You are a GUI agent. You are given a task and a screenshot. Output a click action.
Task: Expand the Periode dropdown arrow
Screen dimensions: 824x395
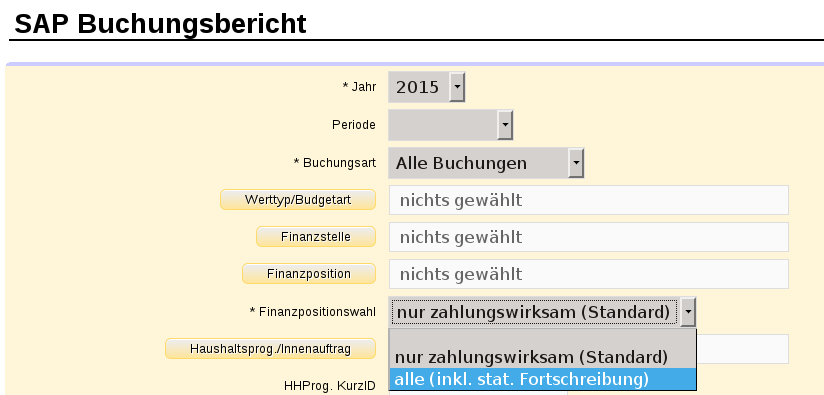(x=505, y=125)
